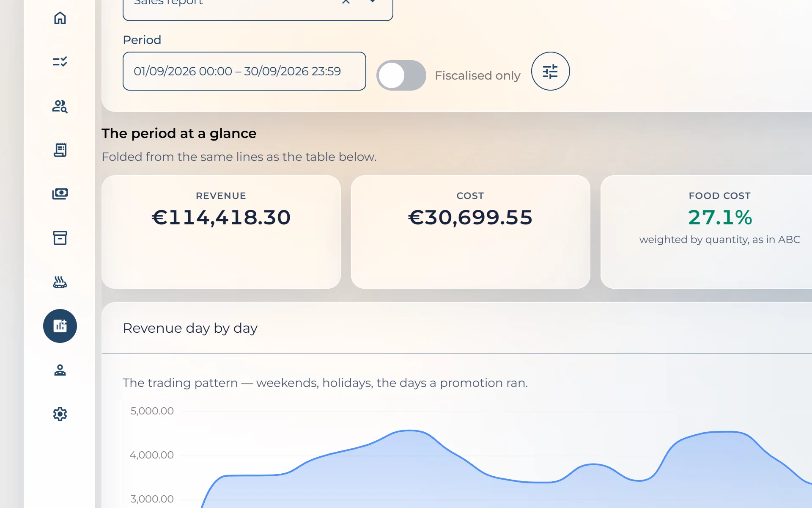The height and width of the screenshot is (508, 812).
Task: Select the Revenue €114,418.30 card
Action: 221,232
